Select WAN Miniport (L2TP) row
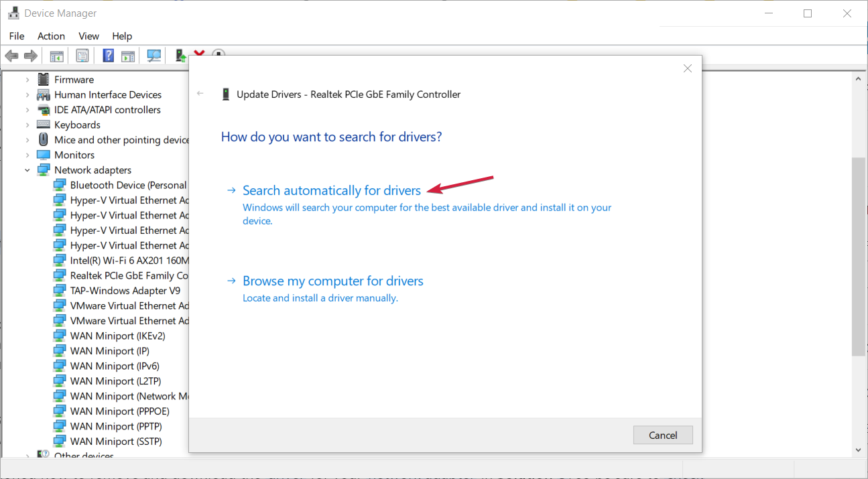The width and height of the screenshot is (868, 479). [x=106, y=381]
